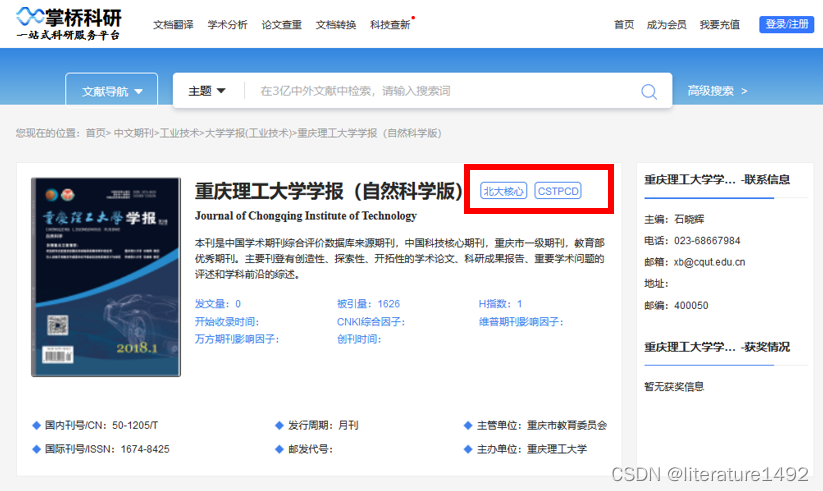Viewport: 823px width, 491px height.
Task: Click the 创刊时间 label
Action: coord(358,339)
